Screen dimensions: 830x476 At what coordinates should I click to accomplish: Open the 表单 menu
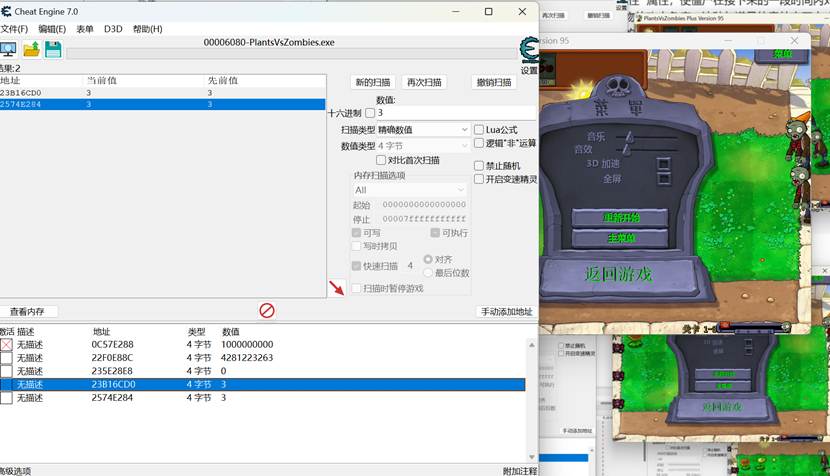[x=85, y=29]
